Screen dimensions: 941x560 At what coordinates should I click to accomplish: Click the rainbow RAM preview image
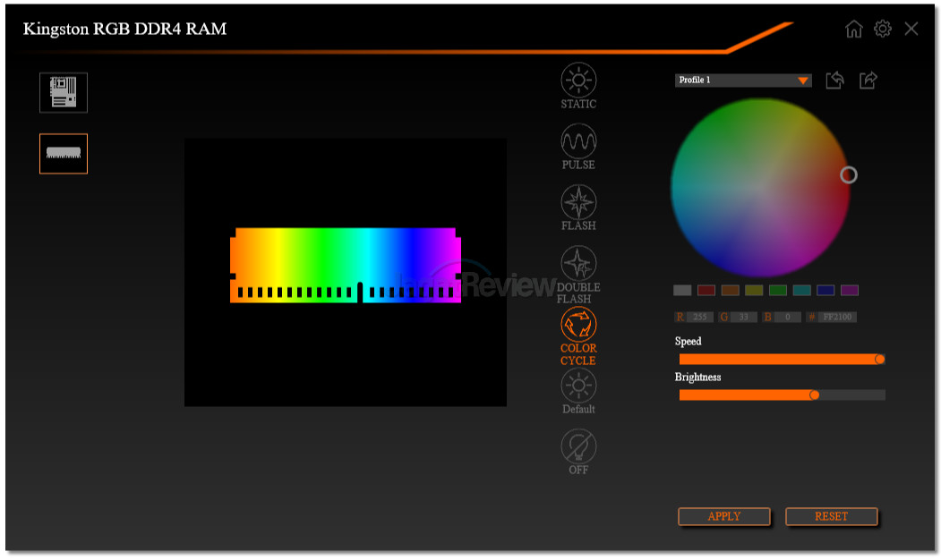point(346,265)
